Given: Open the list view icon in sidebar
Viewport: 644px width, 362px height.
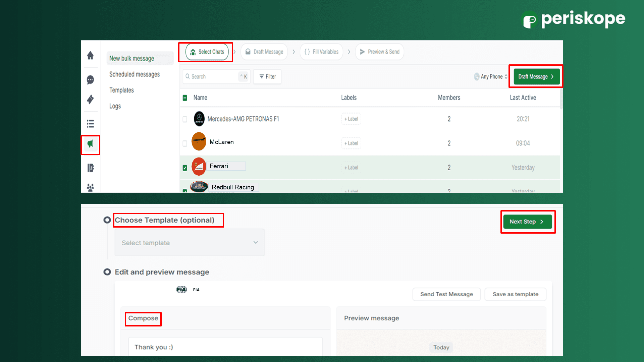Looking at the screenshot, I should coord(90,124).
